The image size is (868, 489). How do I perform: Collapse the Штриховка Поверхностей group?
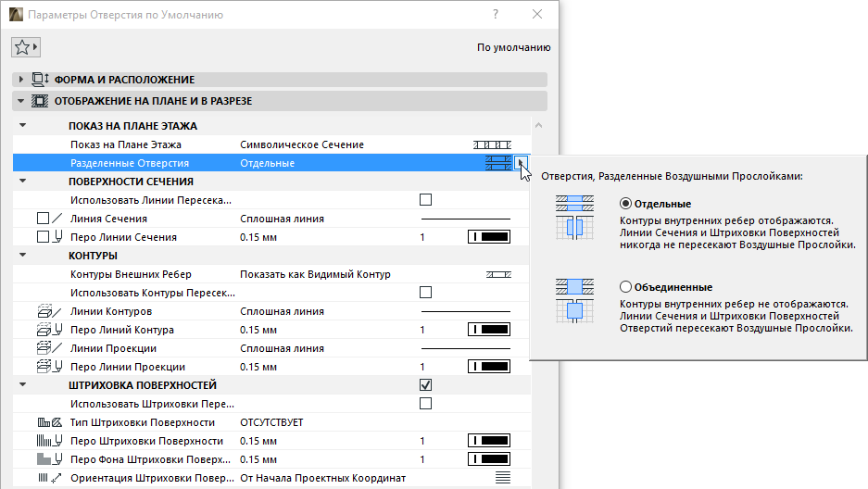pyautogui.click(x=23, y=384)
